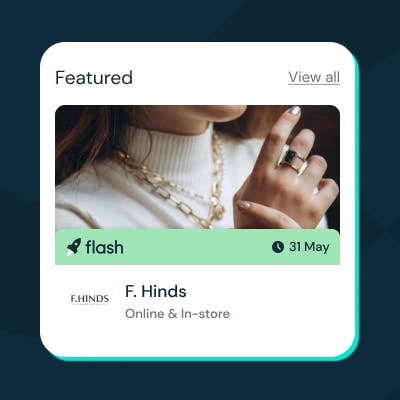Select the F. Hinds retailer title

click(x=156, y=291)
